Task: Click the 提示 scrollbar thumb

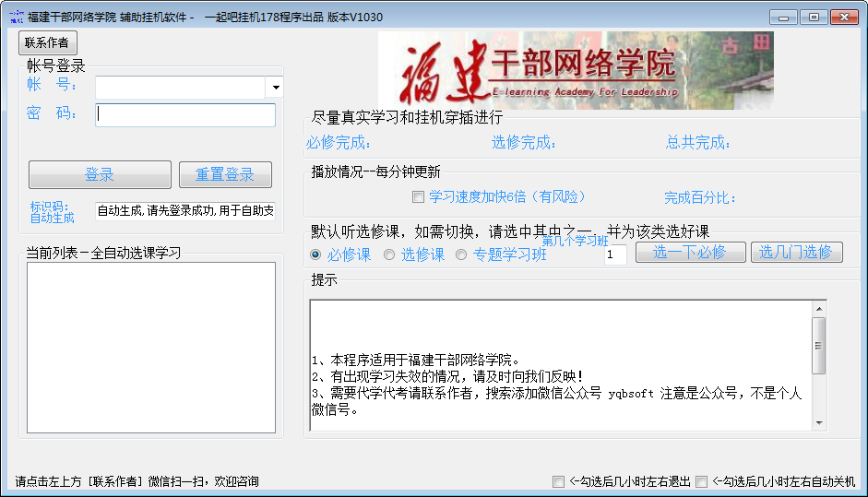Action: click(819, 346)
